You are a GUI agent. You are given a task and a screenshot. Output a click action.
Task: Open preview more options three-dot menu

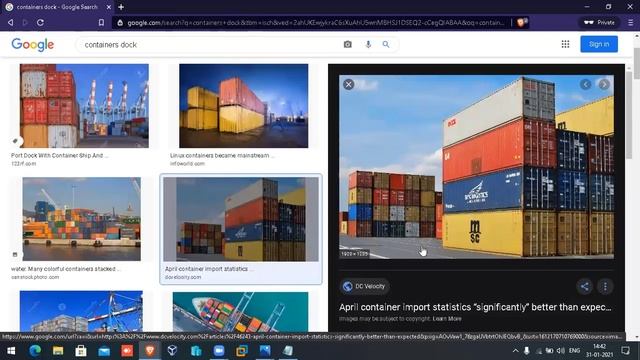tap(605, 287)
